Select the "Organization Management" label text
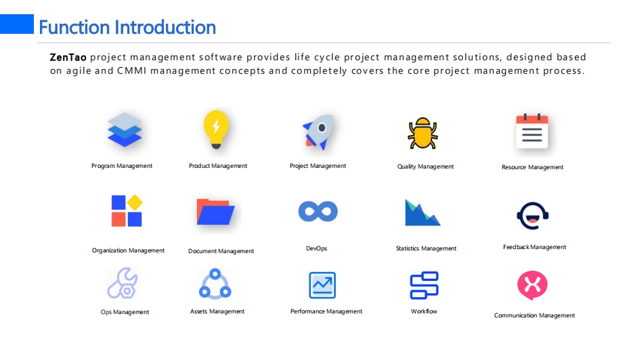This screenshot has height=354, width=644. tap(128, 250)
